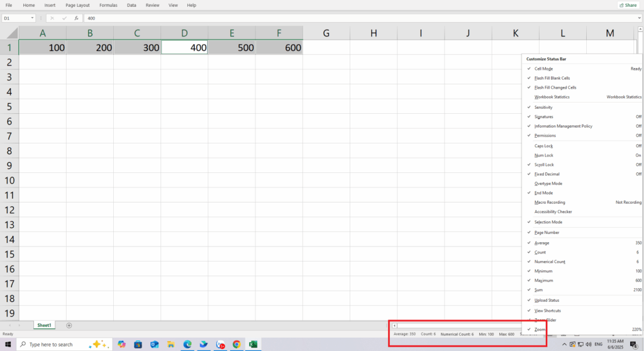
Task: Uncheck Count in status bar menu
Action: pos(584,252)
